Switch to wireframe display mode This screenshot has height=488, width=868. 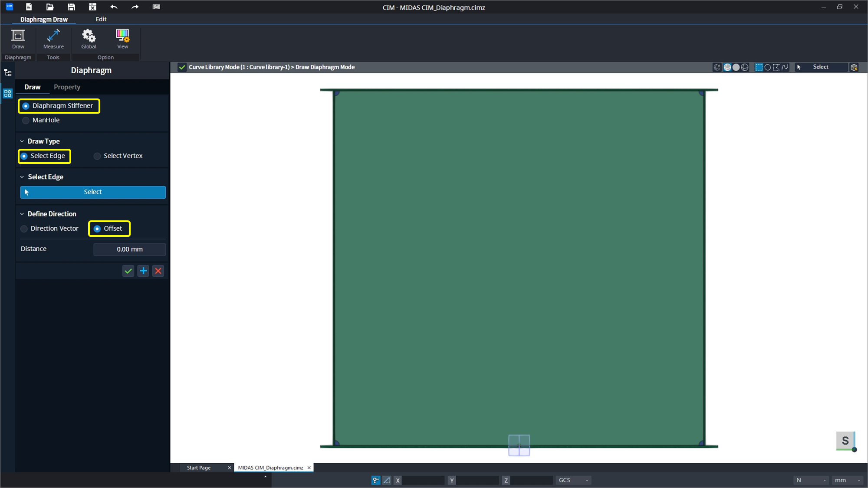pos(745,67)
